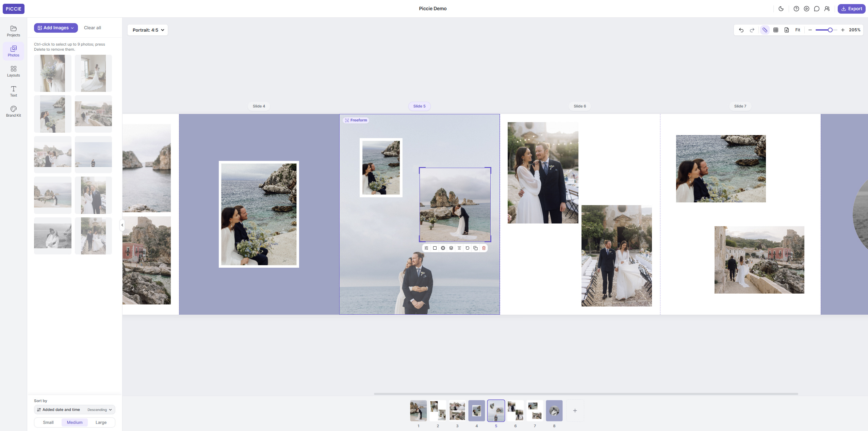Toggle the grid overlay
This screenshot has width=868, height=431.
click(x=776, y=30)
